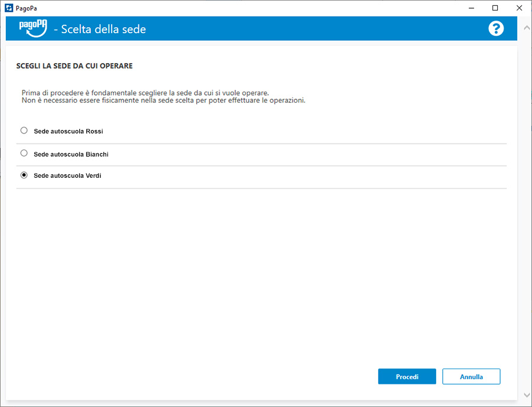Open help via the question mark icon

[496, 28]
